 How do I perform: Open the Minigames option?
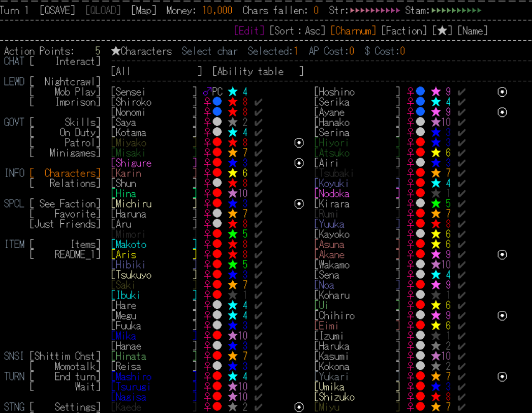(65, 153)
